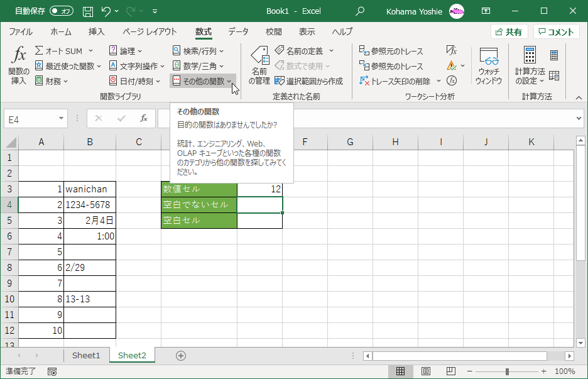This screenshot has height=379, width=588.
Task: Add a new sheet with the plus button
Action: point(181,356)
